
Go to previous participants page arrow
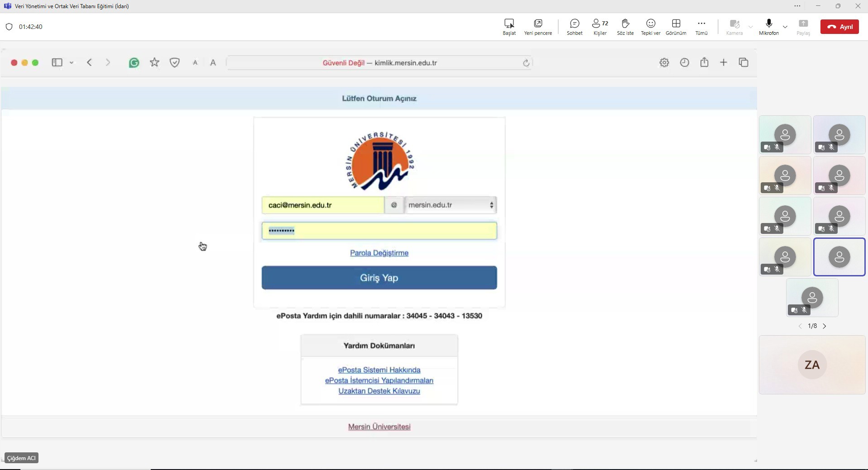coord(800,326)
